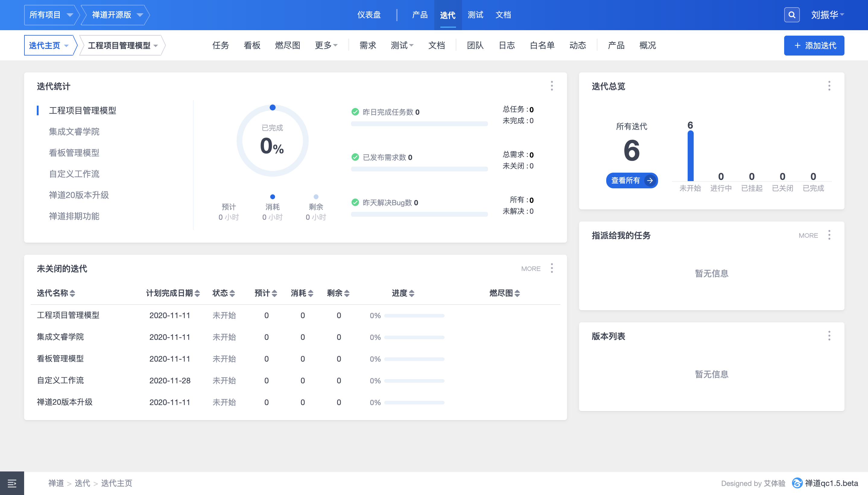This screenshot has height=495, width=868.
Task: Open the 燃尽图 menu item
Action: (x=287, y=45)
